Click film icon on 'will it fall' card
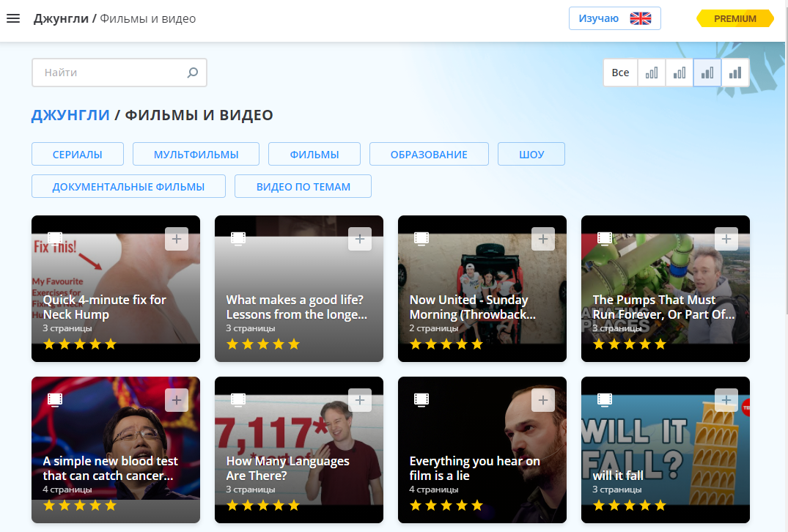Screen dimensions: 788x532 [605, 399]
